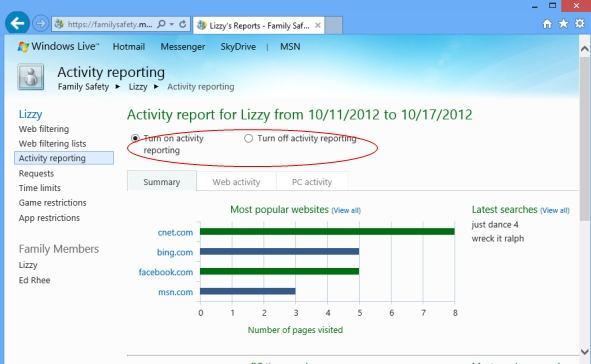Select Turn off activity reporting radio button
The image size is (591, 364).
(x=248, y=138)
